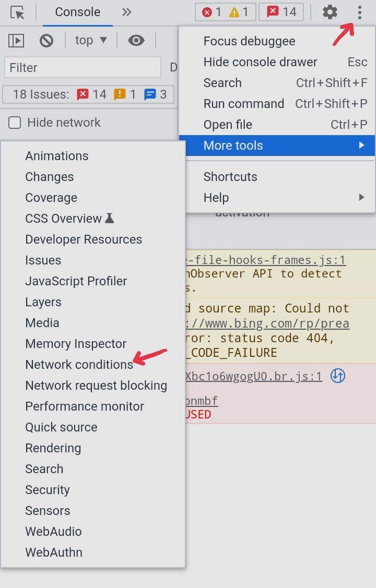Open DevTools settings gear

330,11
